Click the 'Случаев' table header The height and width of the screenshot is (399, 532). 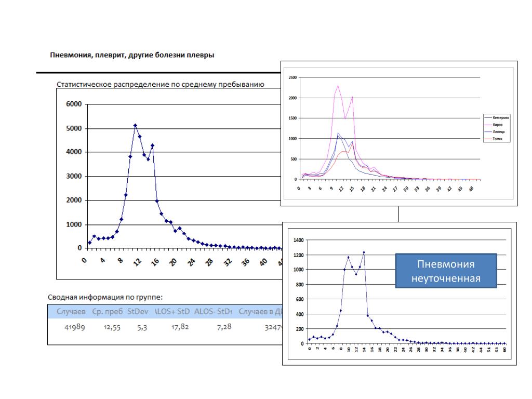click(x=71, y=311)
